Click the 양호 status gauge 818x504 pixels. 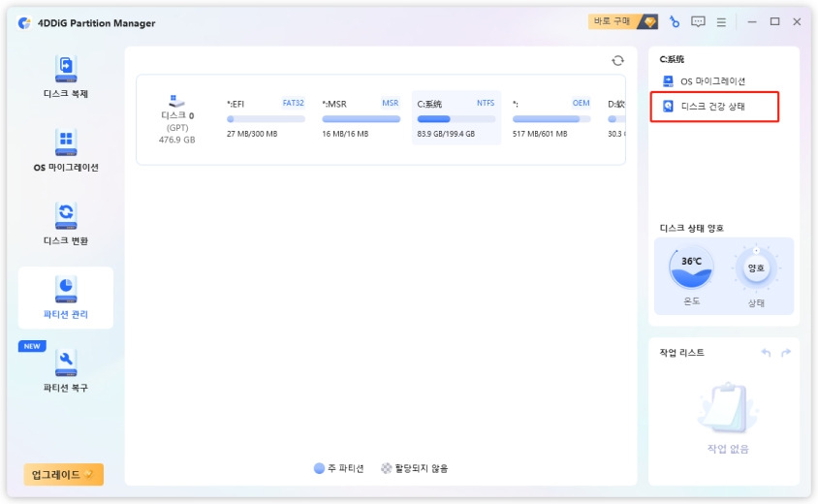756,268
